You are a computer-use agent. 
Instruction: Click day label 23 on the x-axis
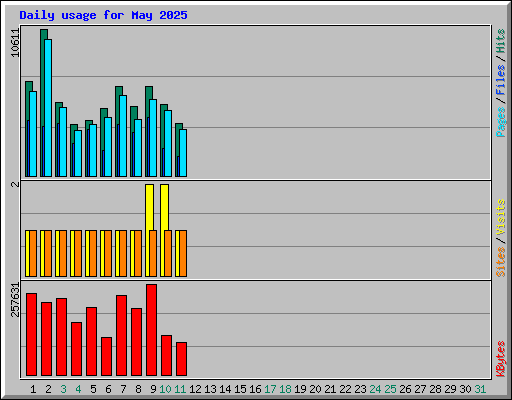tap(360, 389)
